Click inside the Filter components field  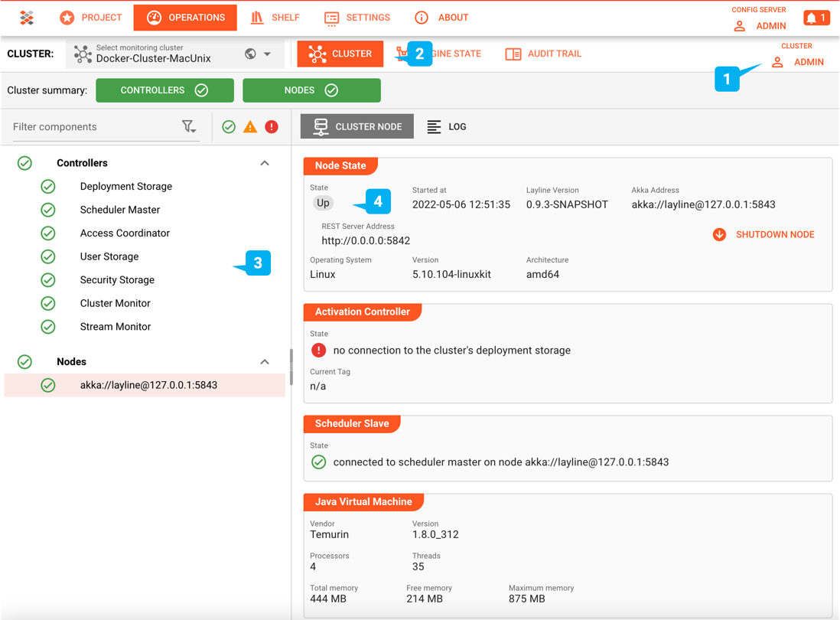[x=92, y=126]
